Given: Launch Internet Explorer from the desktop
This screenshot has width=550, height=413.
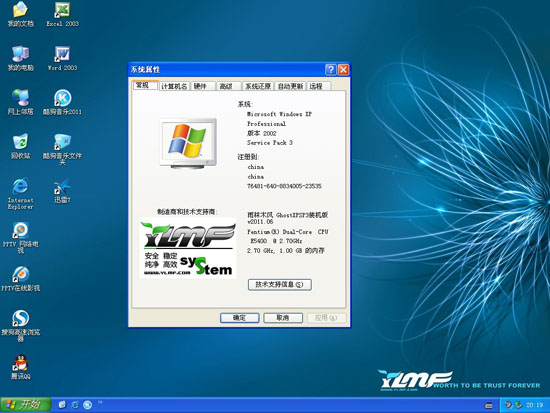Looking at the screenshot, I should (21, 193).
